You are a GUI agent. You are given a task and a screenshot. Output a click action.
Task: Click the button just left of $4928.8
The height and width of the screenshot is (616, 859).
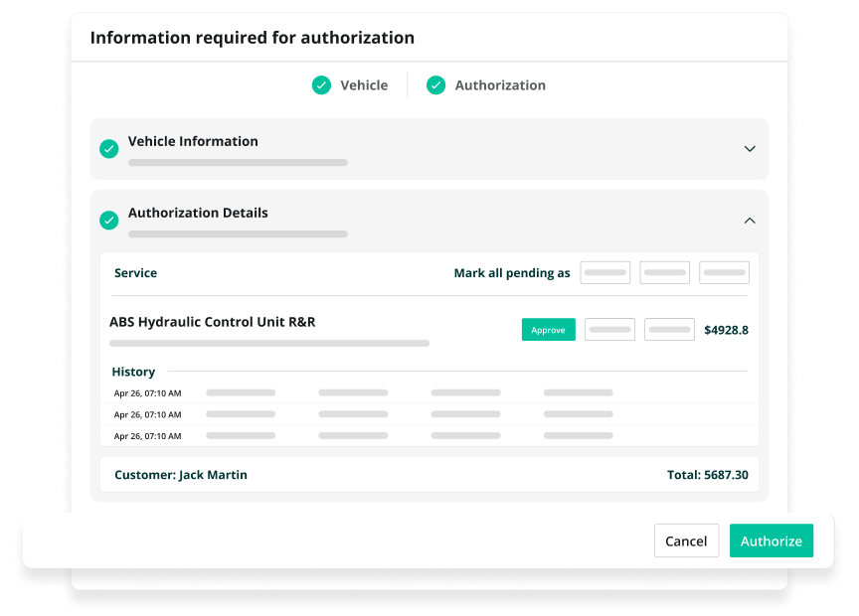(669, 330)
